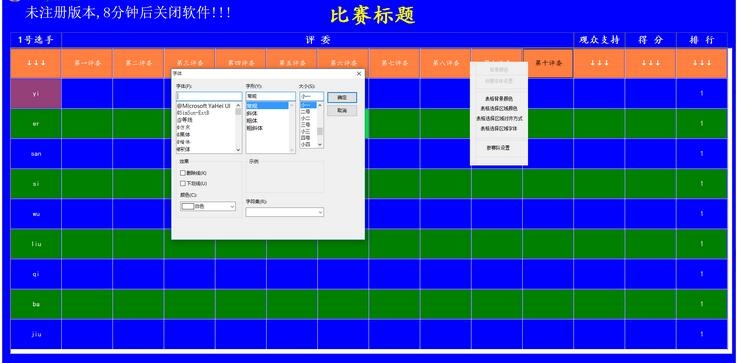
Task: Click the white color swatch preview
Action: (x=188, y=206)
